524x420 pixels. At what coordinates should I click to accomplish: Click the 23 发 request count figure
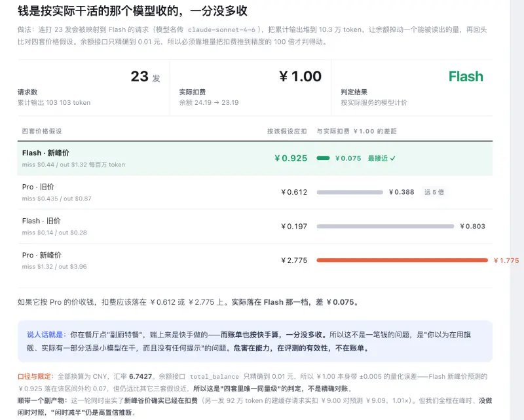145,77
